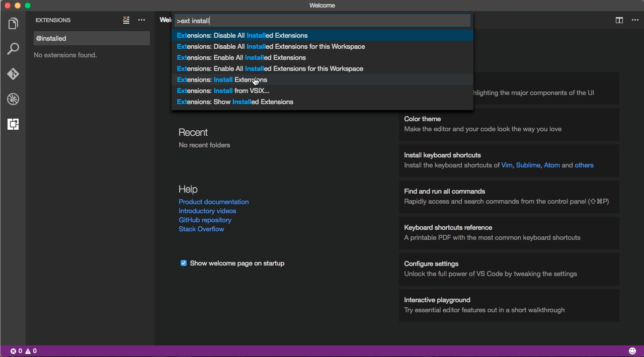
Task: Open Find and run all commands card
Action: pos(509,196)
